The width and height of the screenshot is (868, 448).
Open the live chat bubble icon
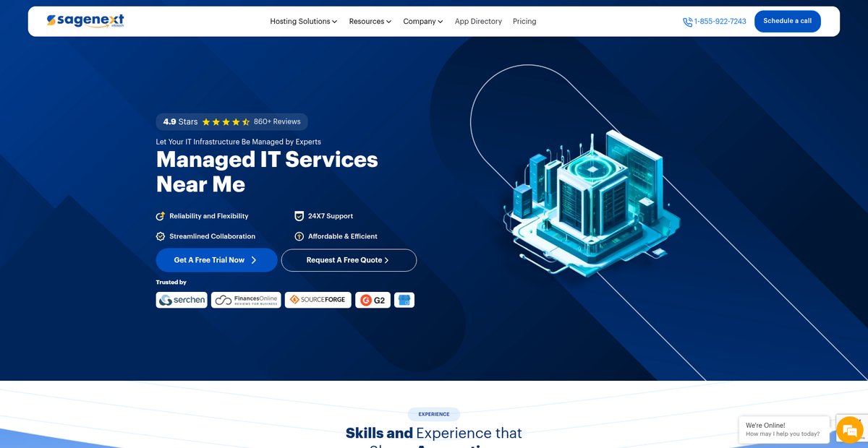coord(849,431)
